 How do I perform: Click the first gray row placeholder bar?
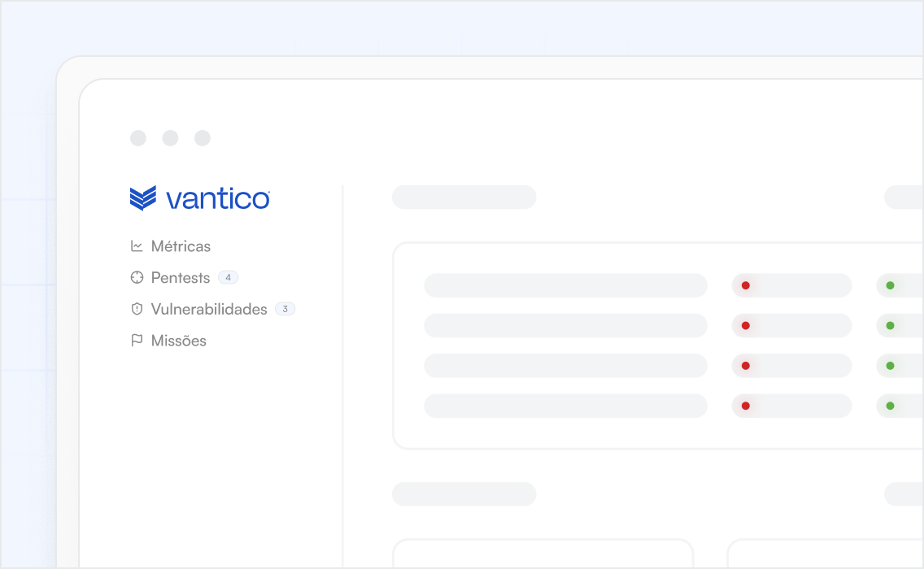pos(565,285)
